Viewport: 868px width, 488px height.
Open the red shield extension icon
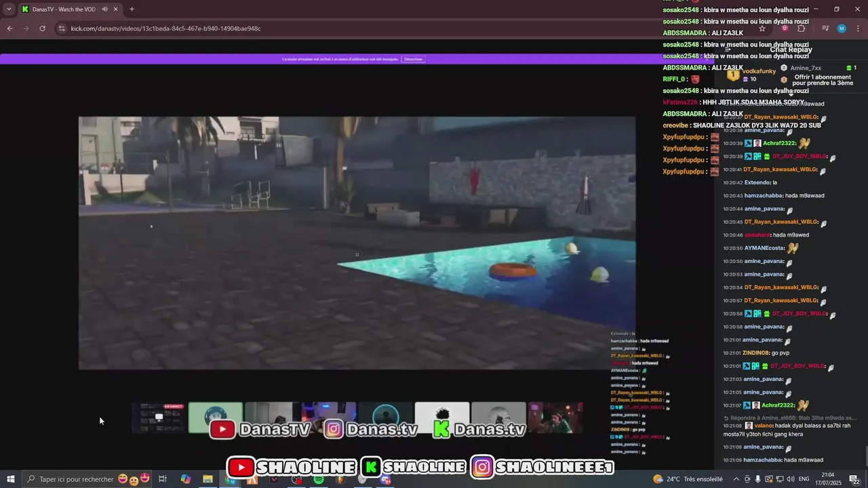tap(785, 28)
